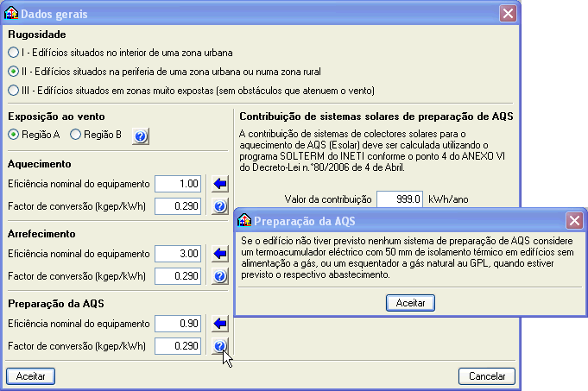Click the Arrefecimento conversion factor field
Viewport: 588px width, 391px height.
pyautogui.click(x=178, y=276)
